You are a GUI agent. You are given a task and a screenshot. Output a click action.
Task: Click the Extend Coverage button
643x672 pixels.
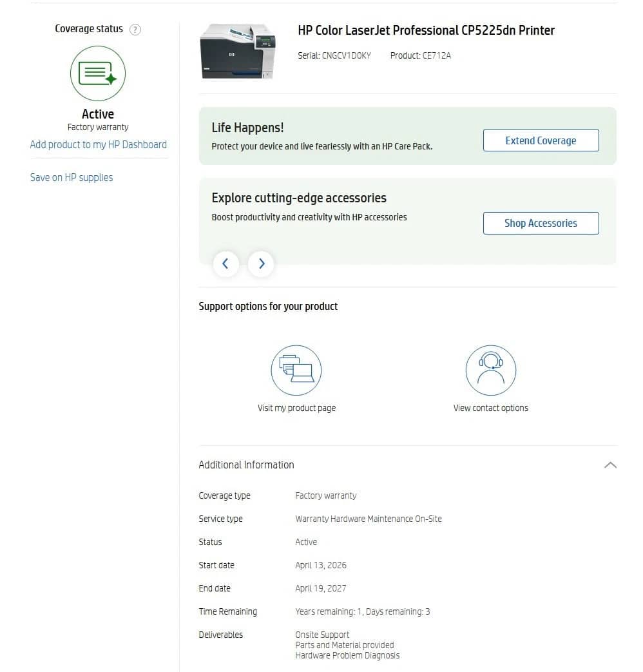pyautogui.click(x=541, y=140)
